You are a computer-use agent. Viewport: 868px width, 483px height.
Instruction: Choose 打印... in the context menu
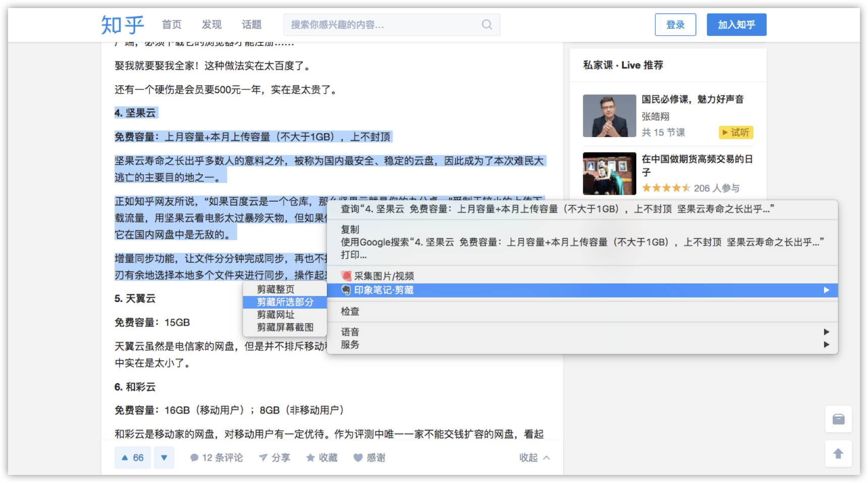[582, 255]
